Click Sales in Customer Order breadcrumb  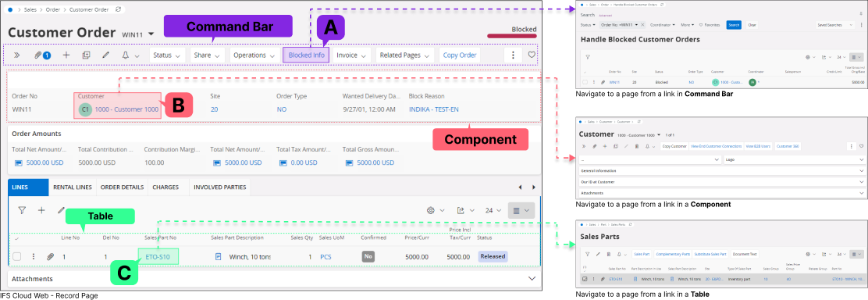tap(30, 10)
